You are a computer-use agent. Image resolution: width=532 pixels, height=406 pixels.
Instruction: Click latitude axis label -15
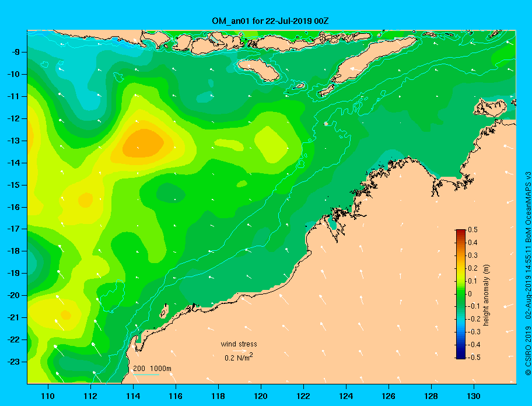pos(13,185)
